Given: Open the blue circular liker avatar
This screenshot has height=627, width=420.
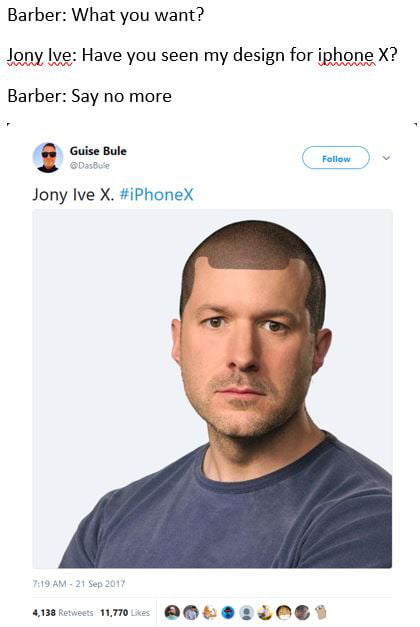Looking at the screenshot, I should [x=228, y=612].
